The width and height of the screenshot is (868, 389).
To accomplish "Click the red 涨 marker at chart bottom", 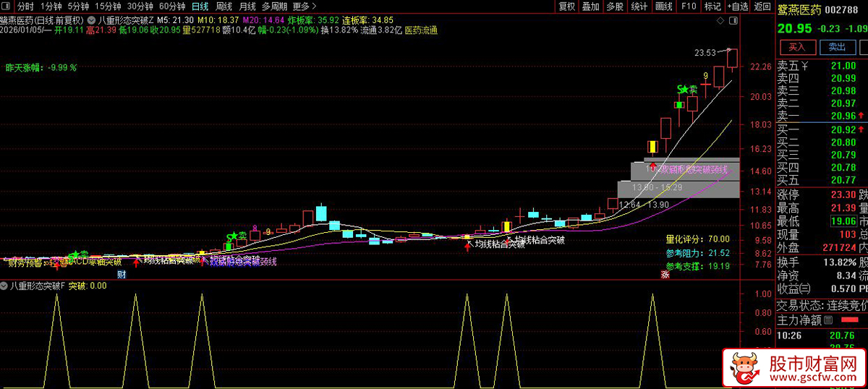I will (x=664, y=274).
